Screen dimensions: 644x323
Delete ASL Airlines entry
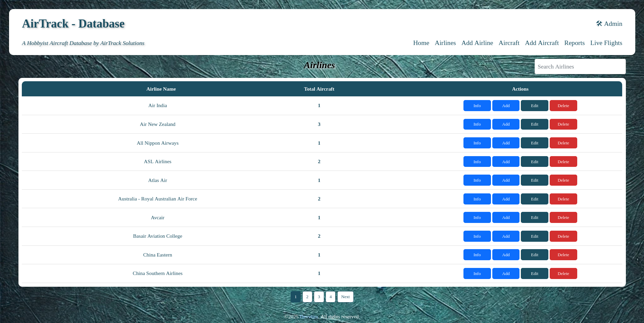click(563, 161)
